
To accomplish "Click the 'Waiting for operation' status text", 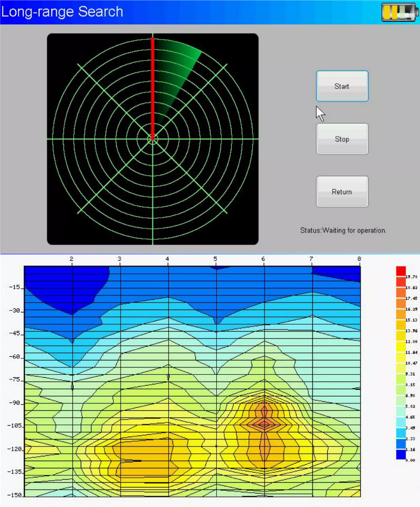I will (x=343, y=230).
